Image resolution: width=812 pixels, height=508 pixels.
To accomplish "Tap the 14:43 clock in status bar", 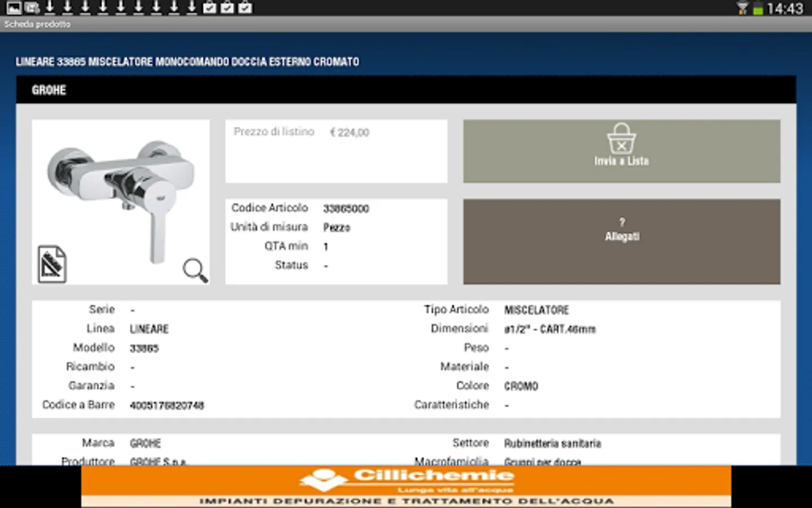I will pyautogui.click(x=785, y=8).
